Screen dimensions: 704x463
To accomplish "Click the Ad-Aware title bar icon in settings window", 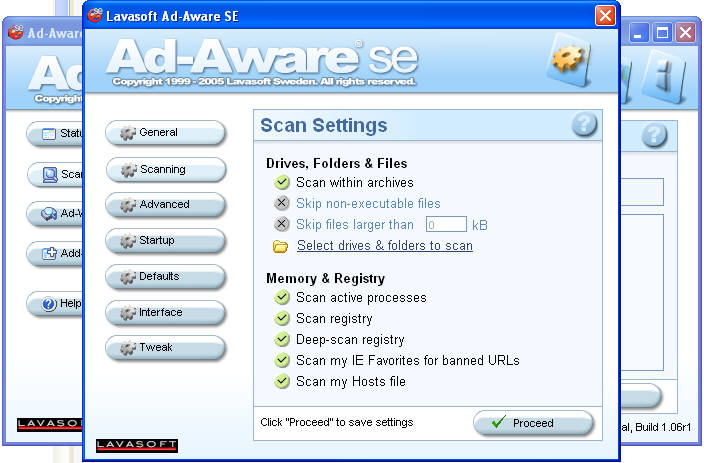I will point(95,15).
